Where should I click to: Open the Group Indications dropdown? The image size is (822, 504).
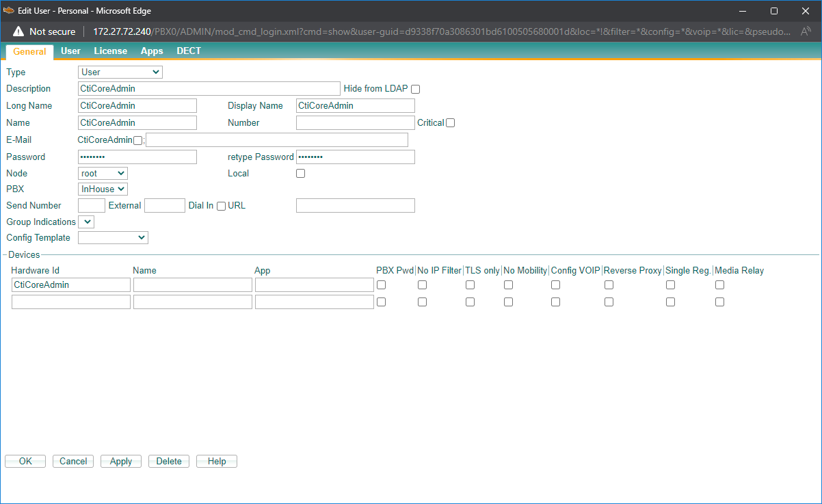(86, 222)
